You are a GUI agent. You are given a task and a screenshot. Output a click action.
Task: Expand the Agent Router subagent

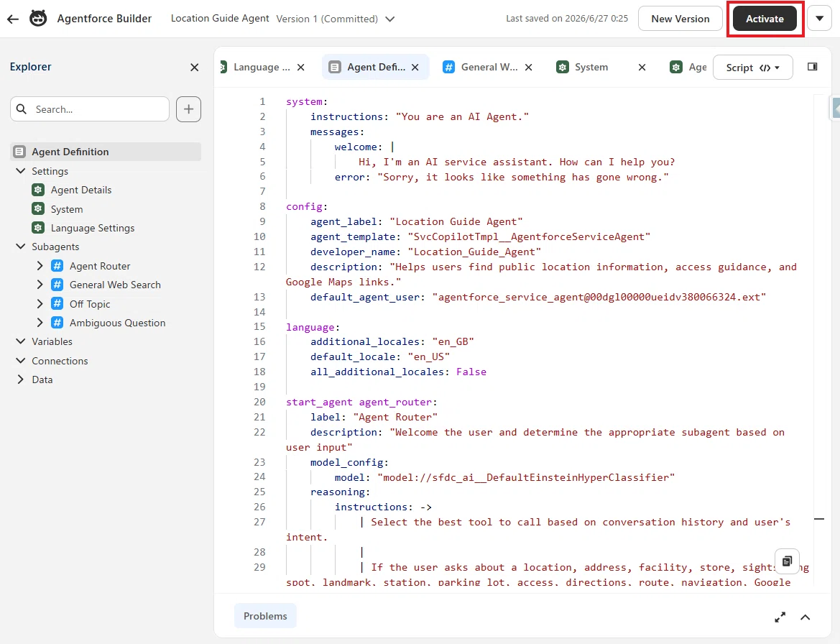click(40, 266)
